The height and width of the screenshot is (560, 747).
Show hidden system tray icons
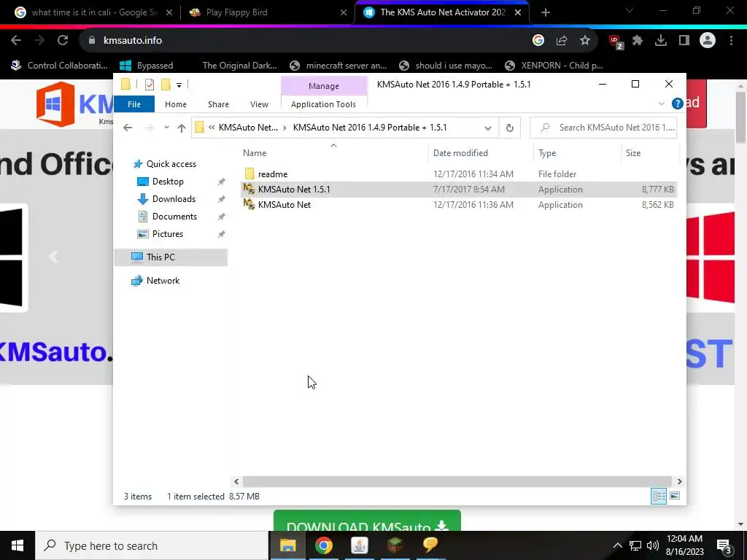coord(617,545)
